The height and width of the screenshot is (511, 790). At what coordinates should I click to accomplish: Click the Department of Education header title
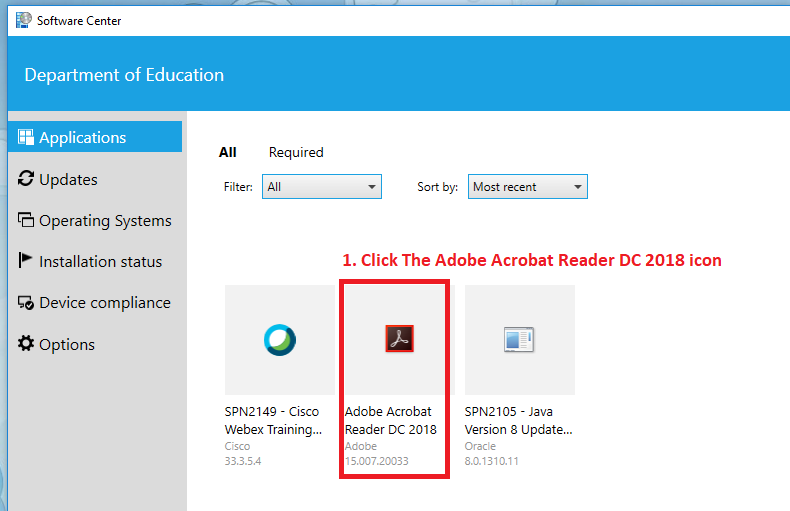[124, 75]
